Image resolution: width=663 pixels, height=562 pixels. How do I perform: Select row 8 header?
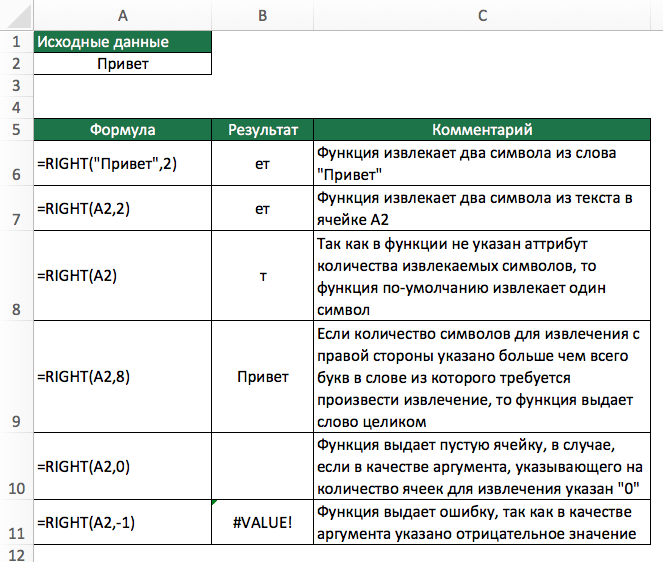[x=16, y=275]
